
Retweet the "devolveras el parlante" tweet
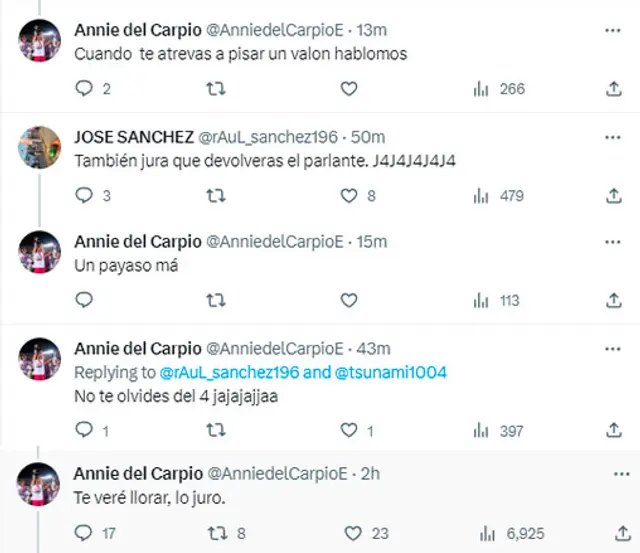pyautogui.click(x=215, y=196)
